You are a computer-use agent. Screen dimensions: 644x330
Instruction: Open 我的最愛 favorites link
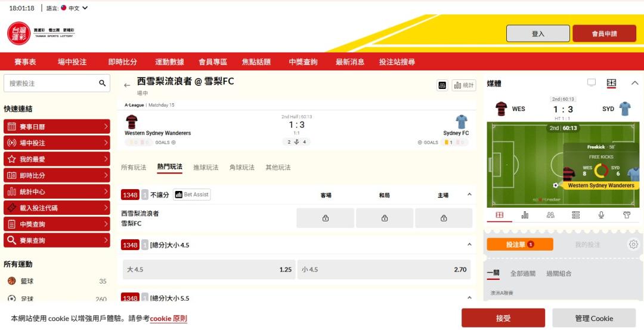pos(57,159)
